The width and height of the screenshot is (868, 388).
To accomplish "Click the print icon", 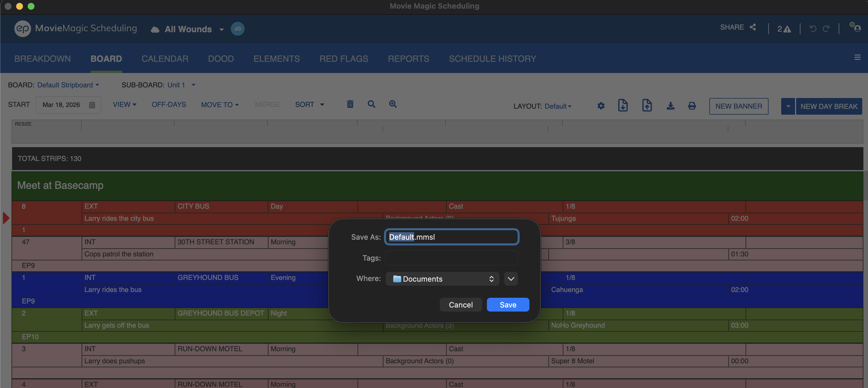I will [692, 106].
